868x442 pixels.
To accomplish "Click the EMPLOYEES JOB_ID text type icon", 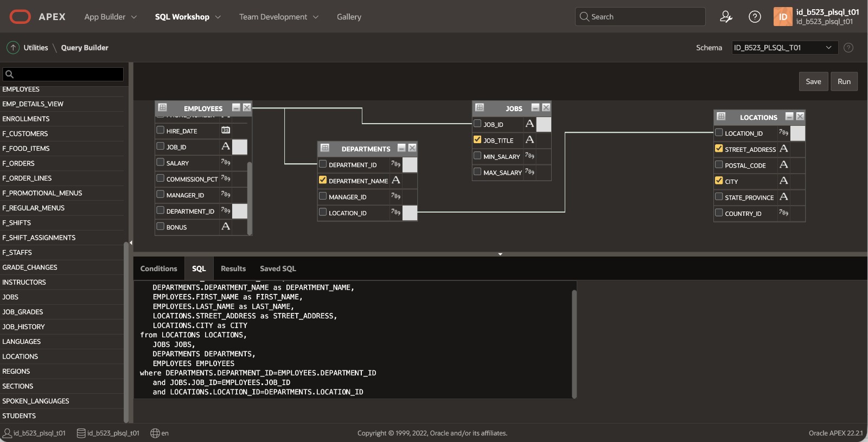I will pyautogui.click(x=226, y=146).
